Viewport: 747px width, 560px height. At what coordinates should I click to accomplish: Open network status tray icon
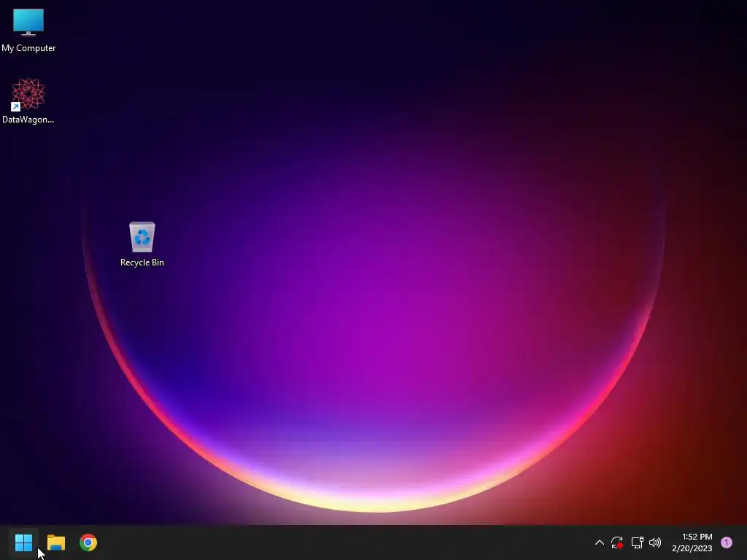click(x=637, y=542)
